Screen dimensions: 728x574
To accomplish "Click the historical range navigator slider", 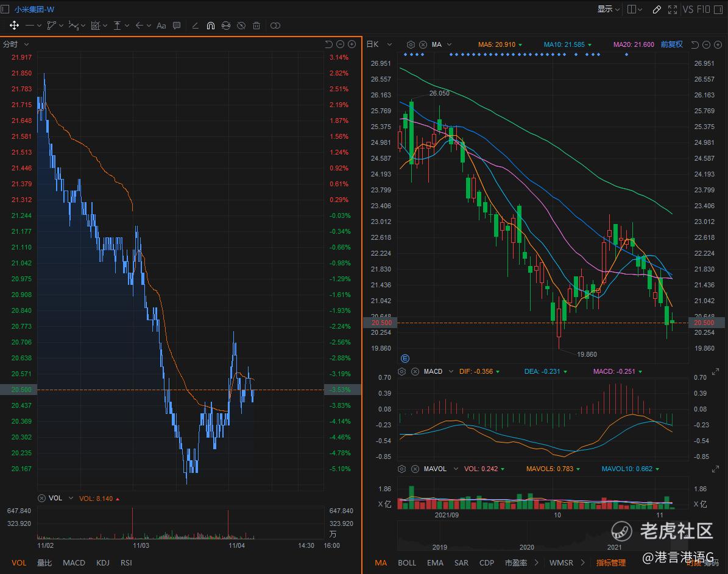I will pyautogui.click(x=542, y=536).
